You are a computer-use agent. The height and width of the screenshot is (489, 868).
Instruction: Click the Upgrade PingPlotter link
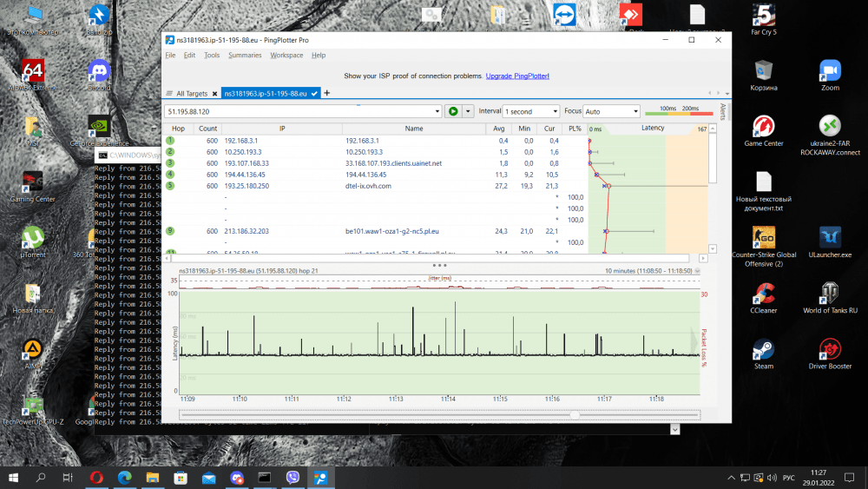click(x=517, y=76)
